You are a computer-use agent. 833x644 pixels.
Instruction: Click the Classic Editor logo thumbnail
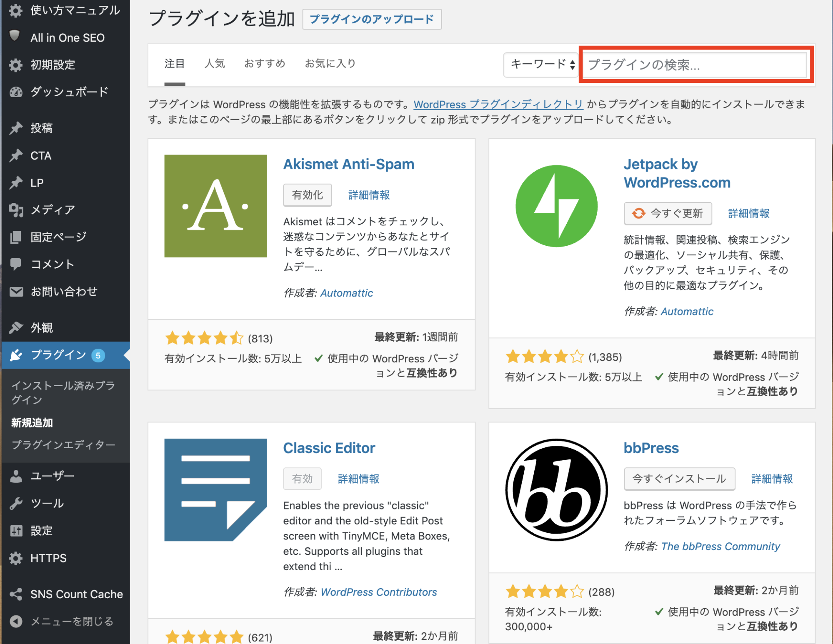[215, 490]
